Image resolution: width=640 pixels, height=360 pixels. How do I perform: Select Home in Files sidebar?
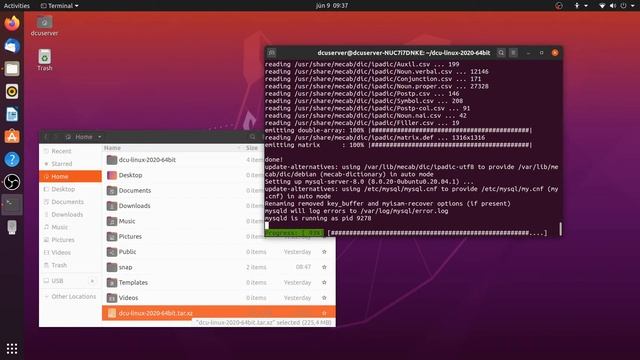click(70, 176)
